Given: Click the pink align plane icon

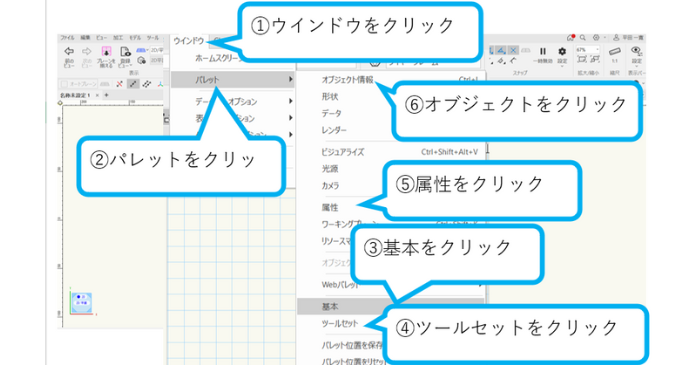Looking at the screenshot, I should [106, 52].
